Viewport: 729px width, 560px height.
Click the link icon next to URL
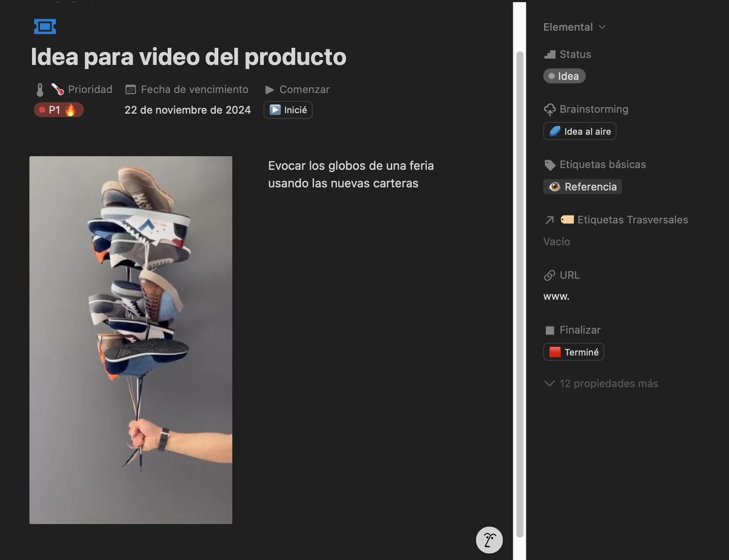point(550,275)
